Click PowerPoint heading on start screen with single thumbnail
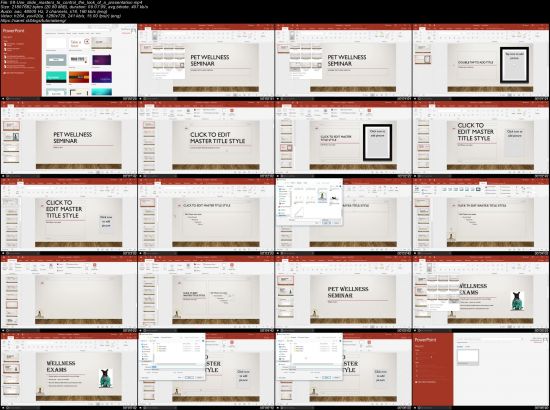 (425, 340)
